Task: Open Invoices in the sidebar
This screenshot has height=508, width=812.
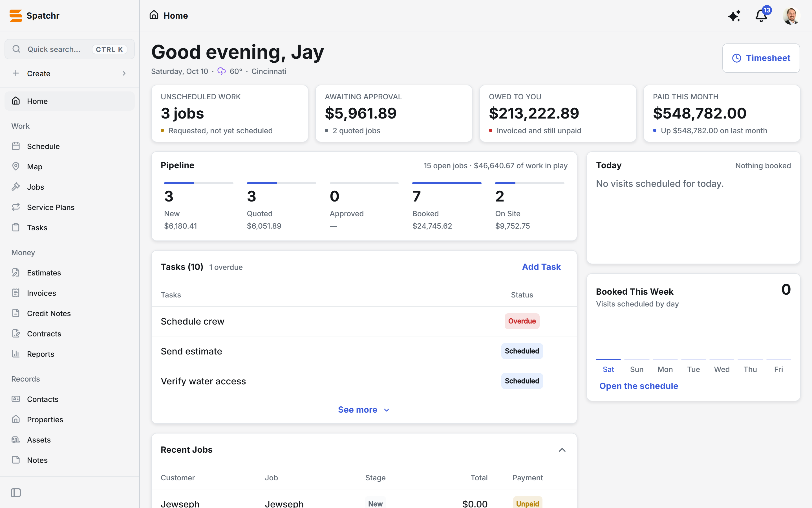Action: click(69, 293)
